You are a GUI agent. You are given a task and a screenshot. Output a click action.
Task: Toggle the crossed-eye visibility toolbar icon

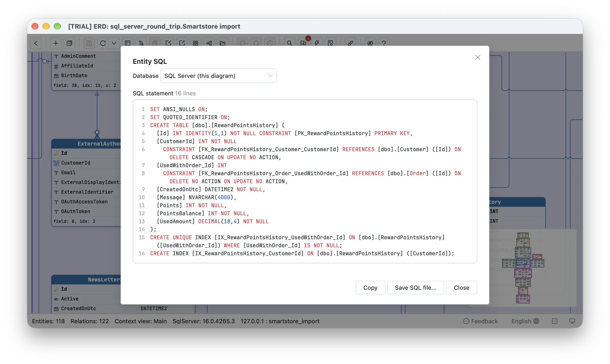[x=370, y=43]
